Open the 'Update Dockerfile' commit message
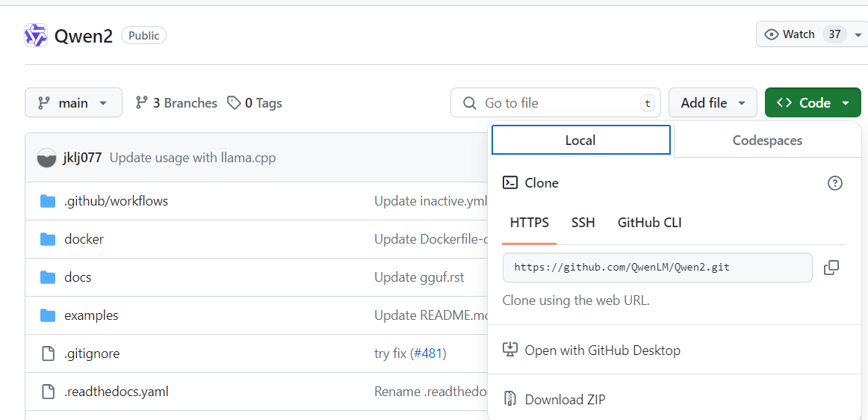Viewport: 868px width, 420px height. coord(431,239)
